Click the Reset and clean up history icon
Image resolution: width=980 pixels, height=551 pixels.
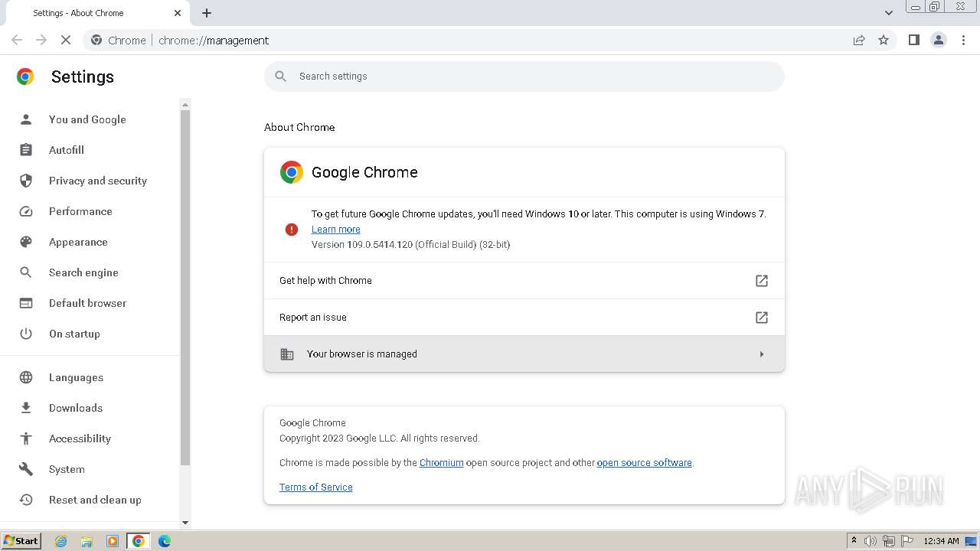[26, 500]
